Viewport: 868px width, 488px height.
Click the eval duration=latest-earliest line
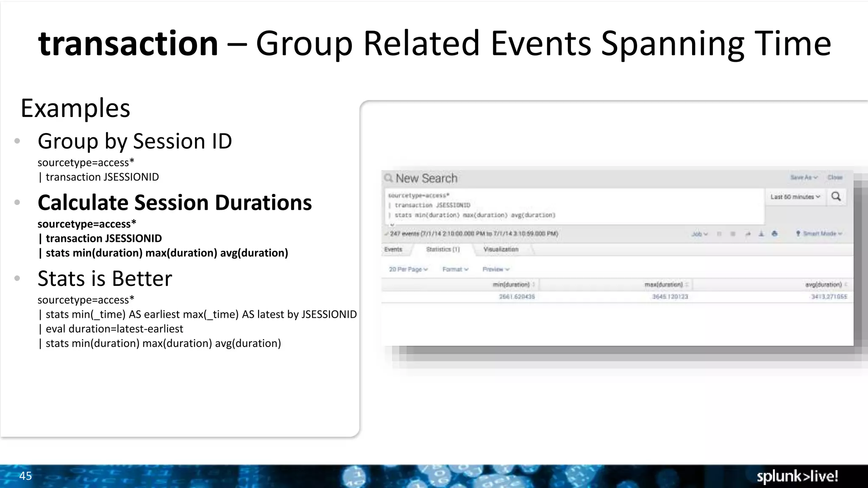pos(111,329)
